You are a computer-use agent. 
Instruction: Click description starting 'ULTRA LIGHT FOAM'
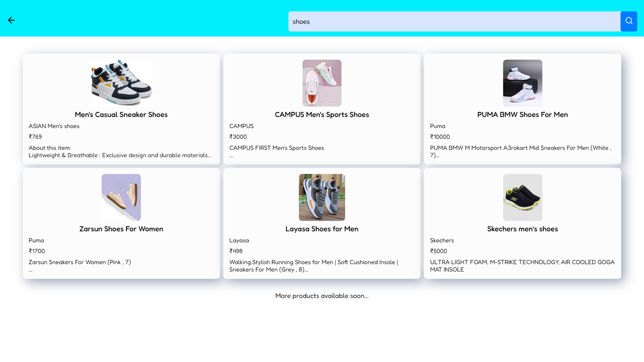coord(522,266)
